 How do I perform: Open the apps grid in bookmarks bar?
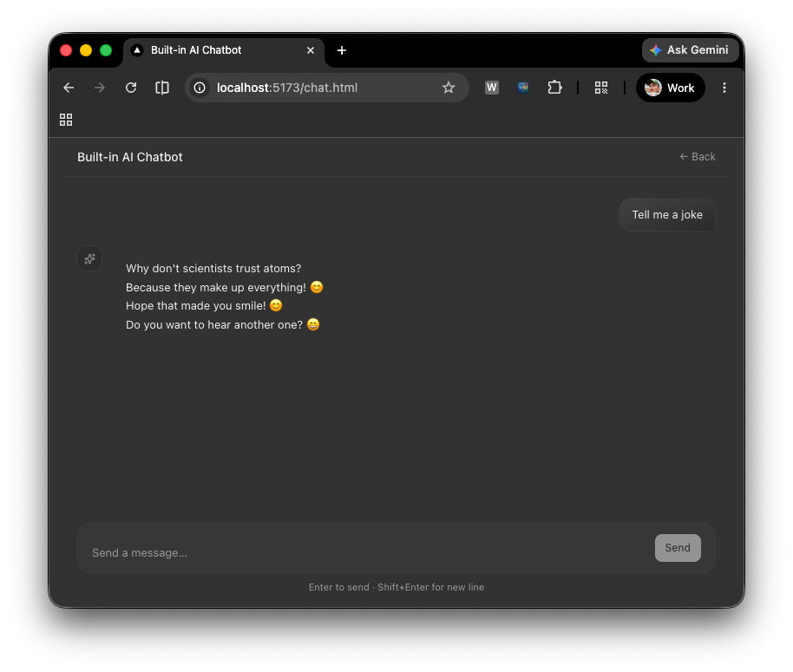tap(66, 120)
